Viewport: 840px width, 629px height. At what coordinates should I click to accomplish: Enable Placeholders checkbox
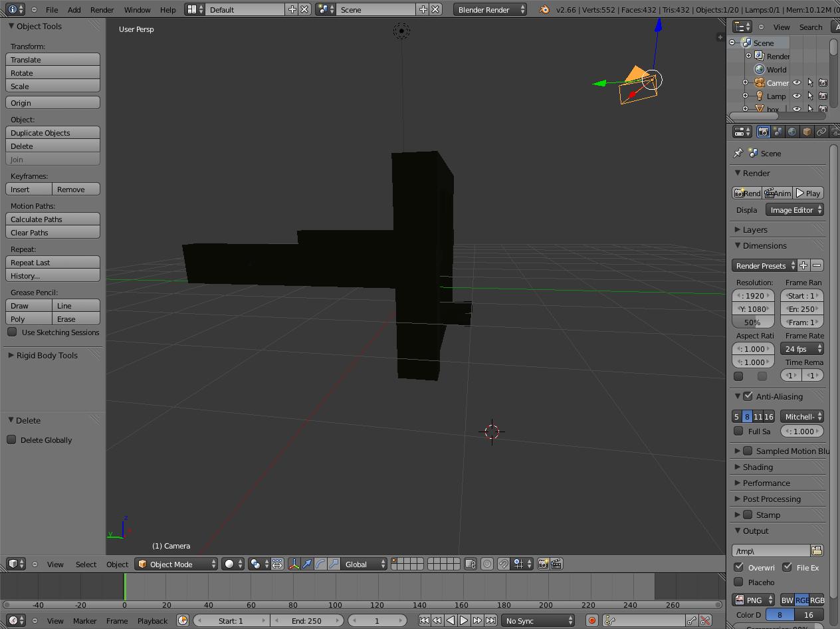(738, 582)
